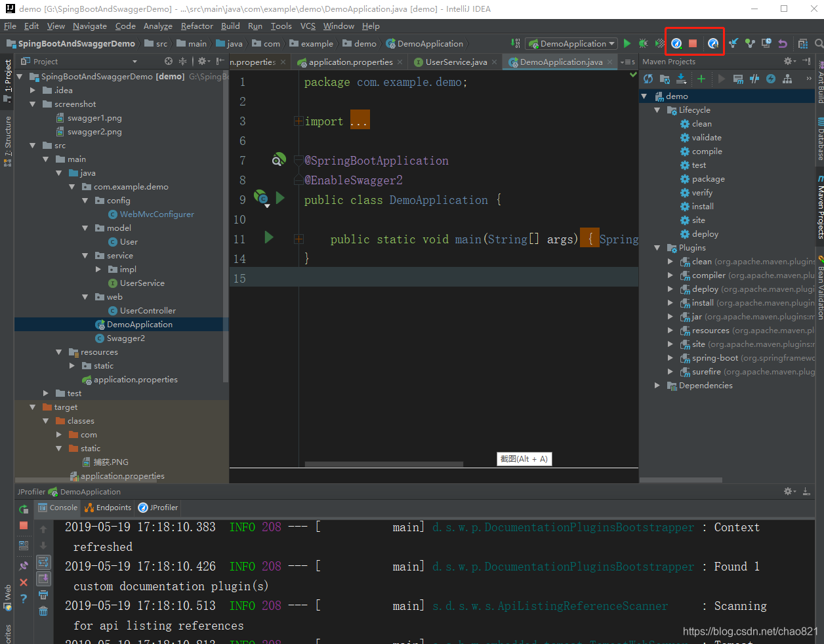824x644 pixels.
Task: Select the Maven package lifecycle goal
Action: point(708,179)
